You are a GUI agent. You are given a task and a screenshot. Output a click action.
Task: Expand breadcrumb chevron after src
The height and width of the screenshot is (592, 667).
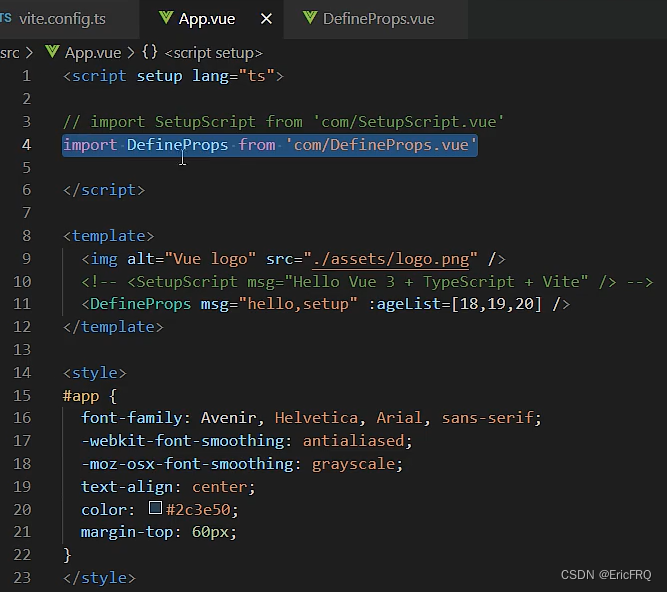pyautogui.click(x=29, y=53)
